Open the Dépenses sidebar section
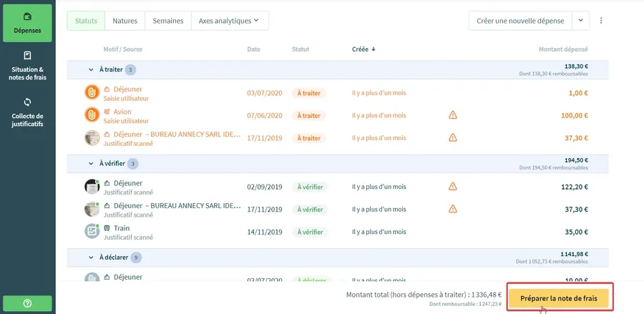The width and height of the screenshot is (644, 314). (27, 23)
